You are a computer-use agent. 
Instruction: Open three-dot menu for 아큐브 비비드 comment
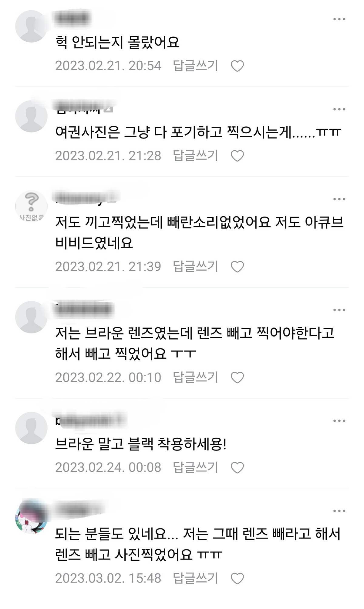tap(339, 199)
